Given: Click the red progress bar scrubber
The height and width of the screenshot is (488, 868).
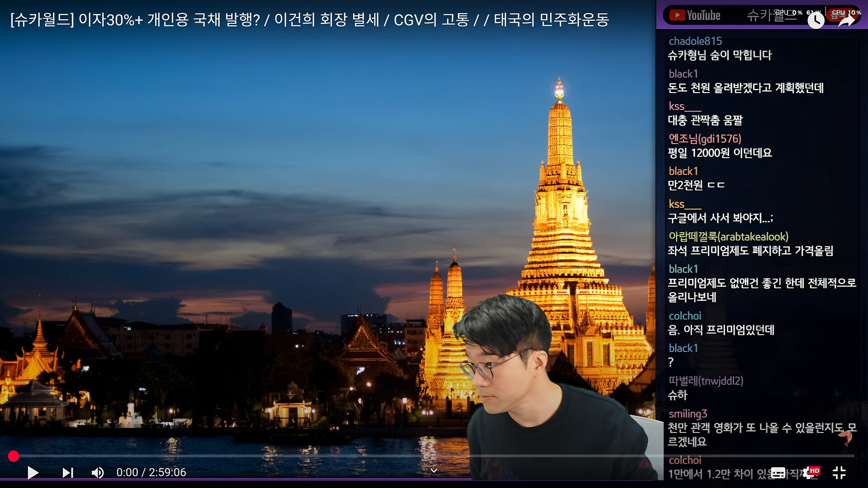Looking at the screenshot, I should point(14,456).
